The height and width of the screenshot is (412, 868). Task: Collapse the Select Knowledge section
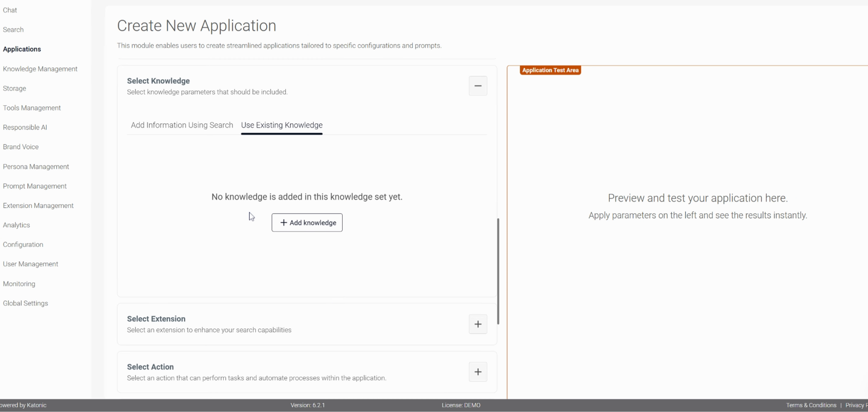[478, 86]
